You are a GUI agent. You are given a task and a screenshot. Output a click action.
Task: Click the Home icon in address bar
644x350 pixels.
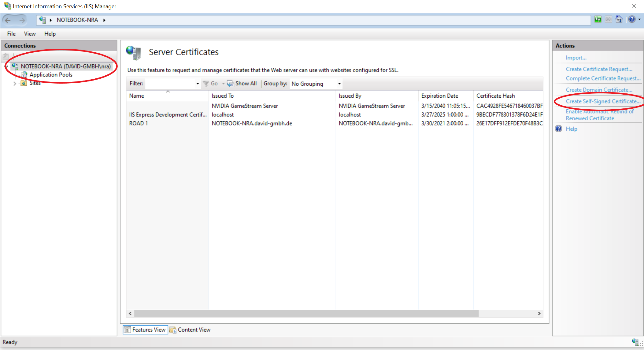[x=619, y=20]
